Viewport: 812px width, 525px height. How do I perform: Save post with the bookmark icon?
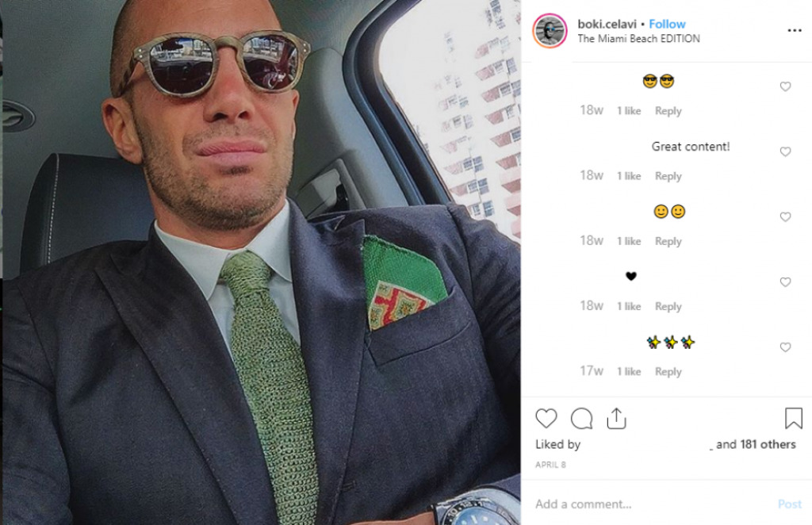point(793,418)
